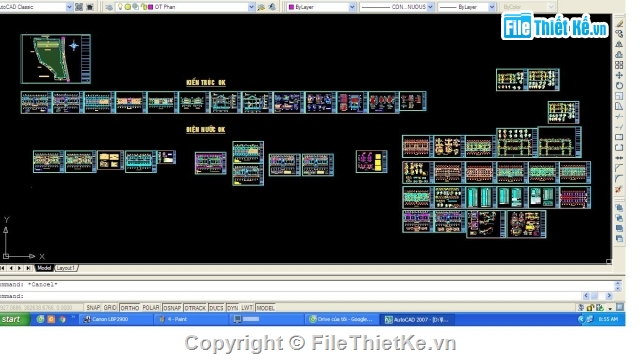Screen dimensions: 640x361
Task: Open the Canon LBP2900 taskbar button
Action: 117,319
